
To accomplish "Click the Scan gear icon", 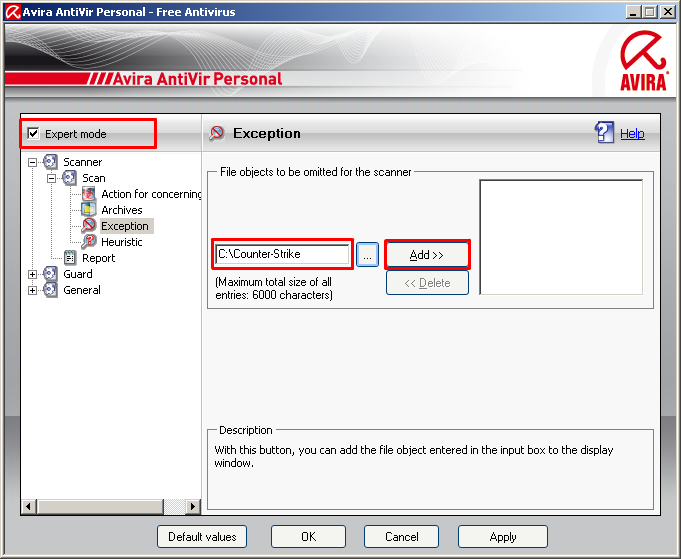I will (x=69, y=178).
